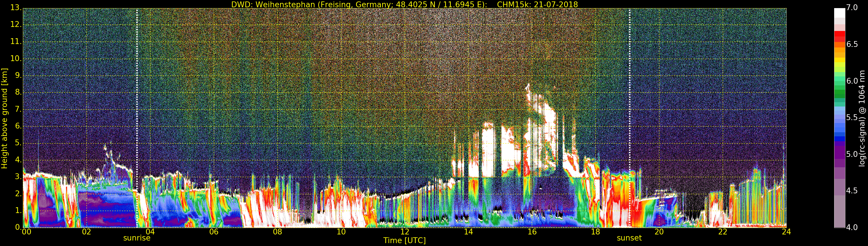Click the time axis tick label 20
This screenshot has width=868, height=246.
[x=659, y=232]
